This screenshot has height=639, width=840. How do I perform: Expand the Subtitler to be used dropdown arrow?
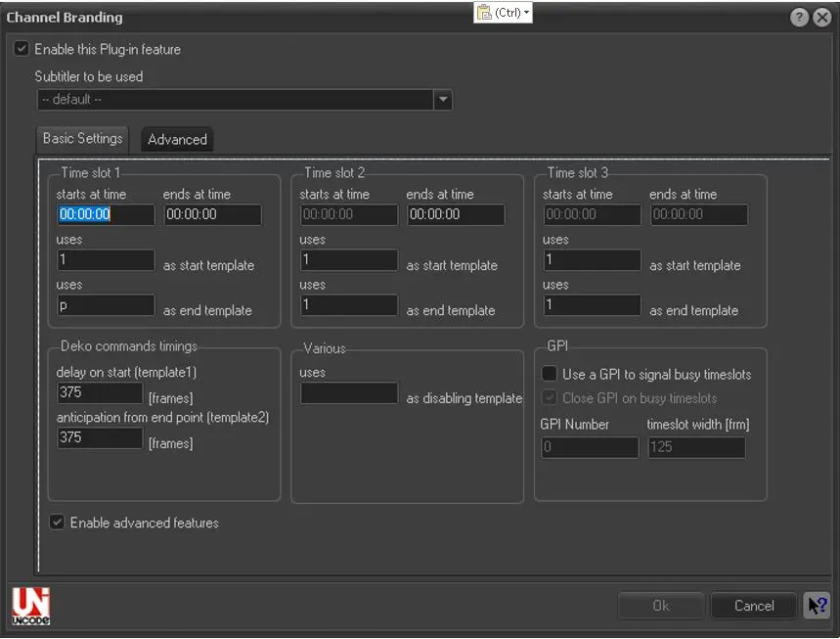tap(443, 100)
